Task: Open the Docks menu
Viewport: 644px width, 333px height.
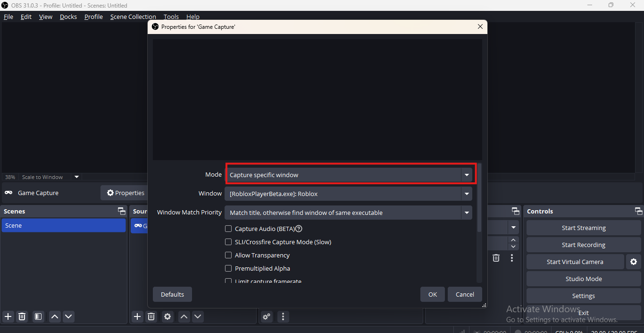Action: point(68,17)
